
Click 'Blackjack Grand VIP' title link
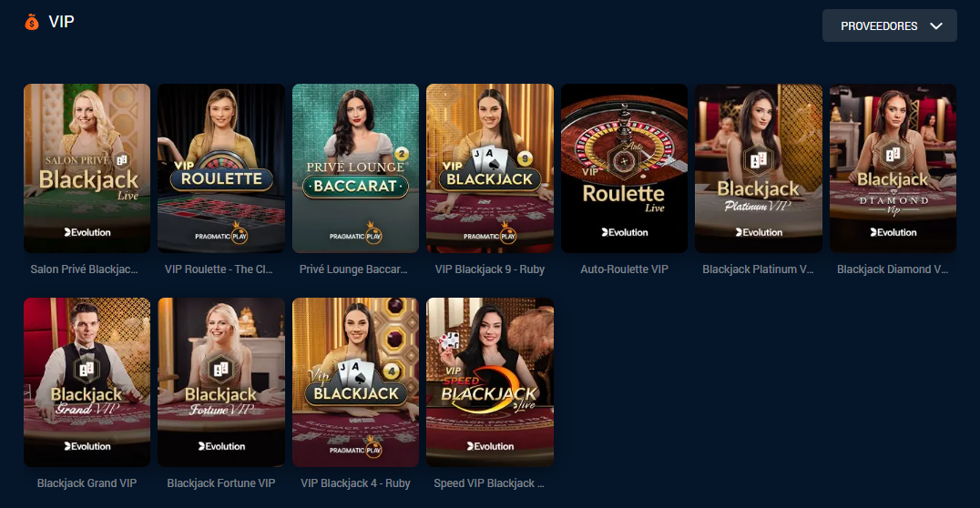point(87,483)
